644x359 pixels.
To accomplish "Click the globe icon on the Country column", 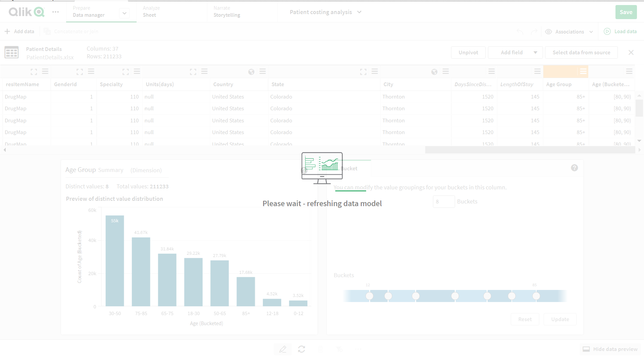I will tap(251, 71).
